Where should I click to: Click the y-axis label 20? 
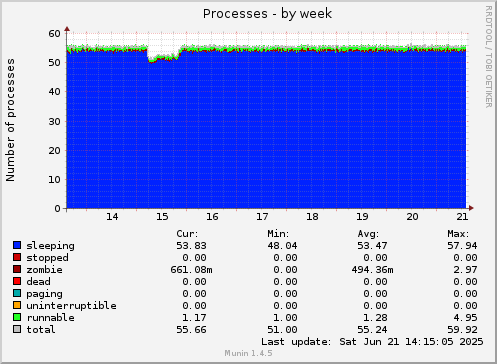pyautogui.click(x=55, y=150)
